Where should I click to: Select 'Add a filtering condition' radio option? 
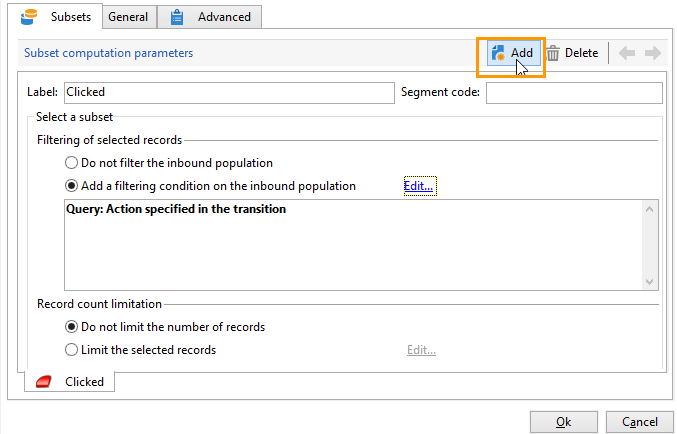(71, 186)
